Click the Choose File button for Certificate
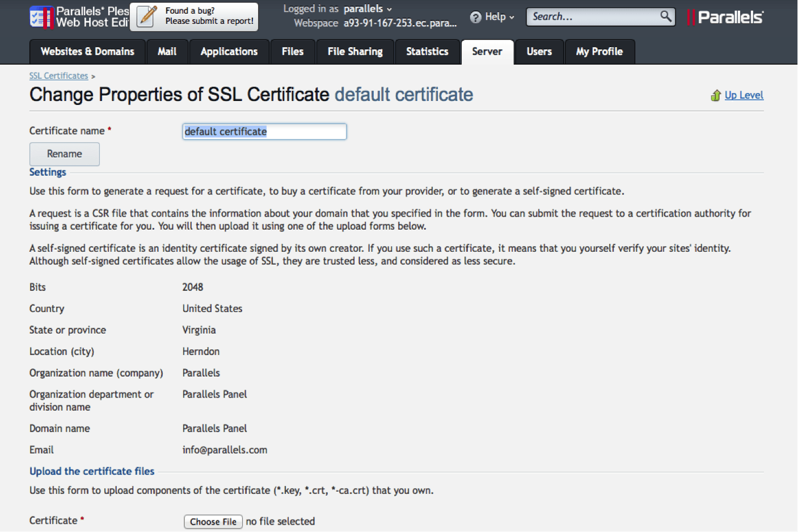Screen dimensions: 798x532 [213, 522]
